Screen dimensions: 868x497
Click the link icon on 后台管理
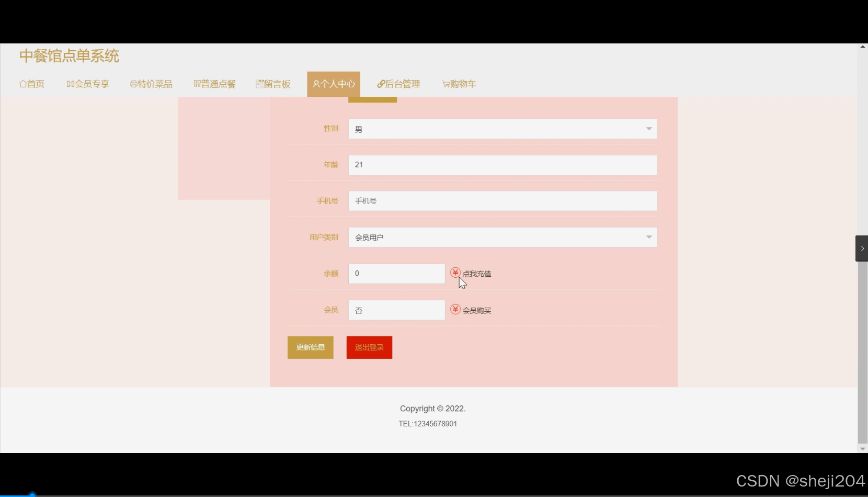[380, 84]
